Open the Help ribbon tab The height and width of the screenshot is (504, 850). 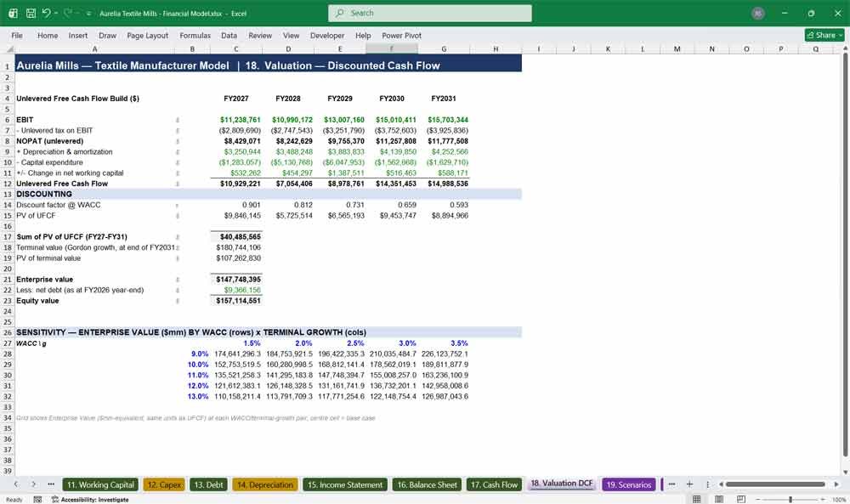click(x=363, y=35)
